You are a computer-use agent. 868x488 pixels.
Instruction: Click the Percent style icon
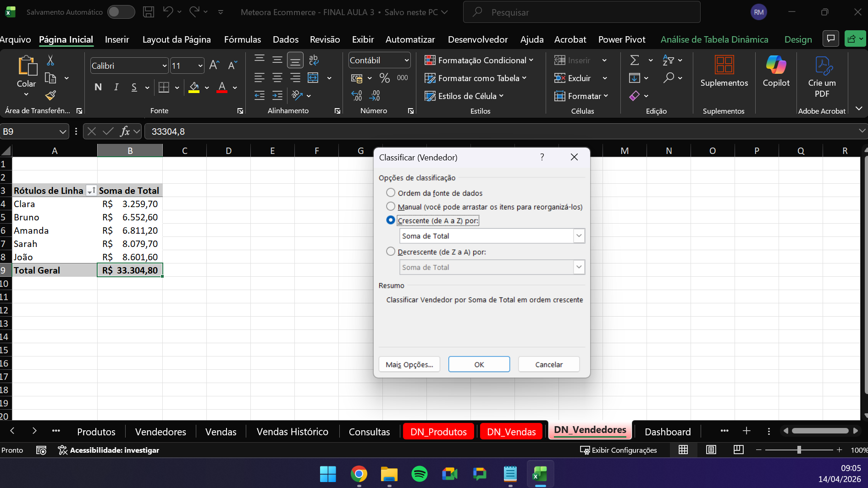[384, 78]
